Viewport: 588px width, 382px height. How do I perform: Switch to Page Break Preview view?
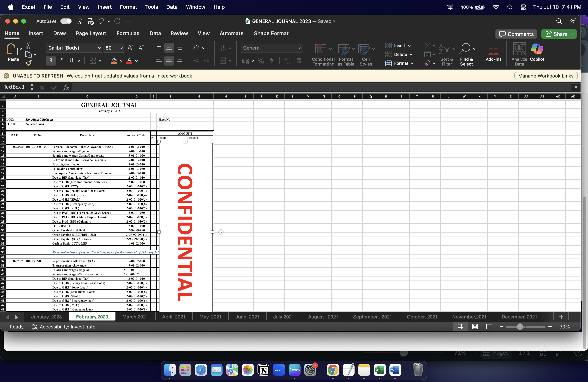489,327
